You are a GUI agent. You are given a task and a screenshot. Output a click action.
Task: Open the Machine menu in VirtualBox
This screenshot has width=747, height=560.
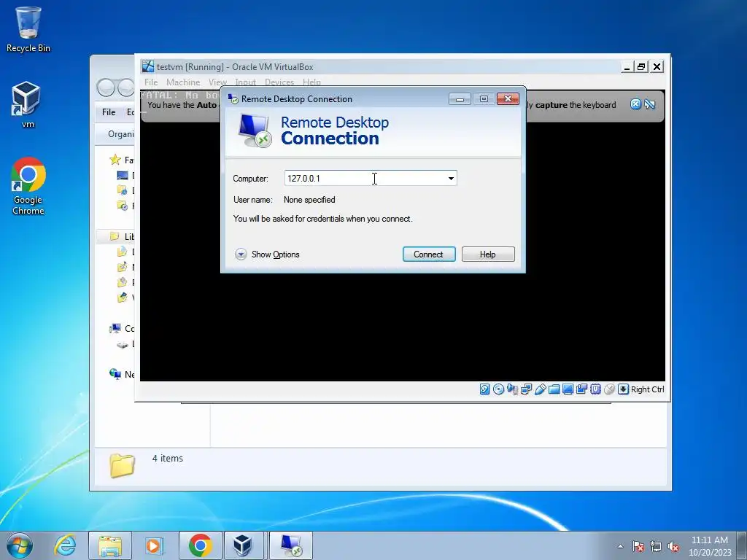click(x=183, y=82)
